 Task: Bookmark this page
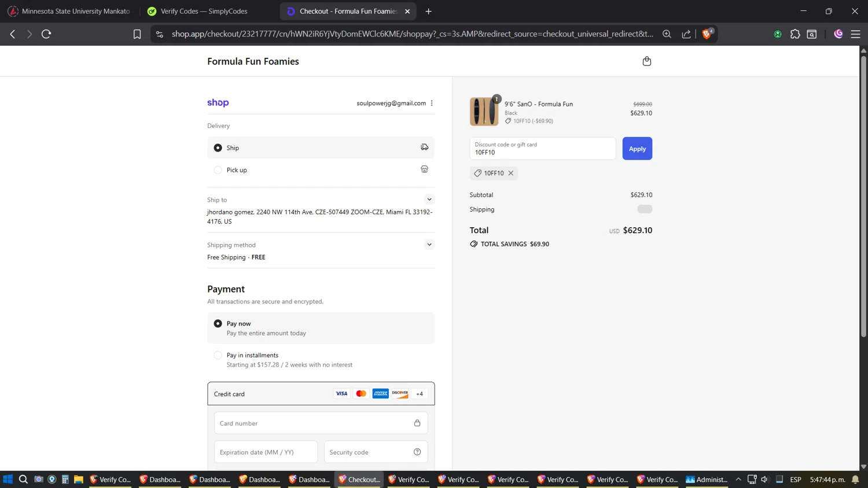[137, 34]
